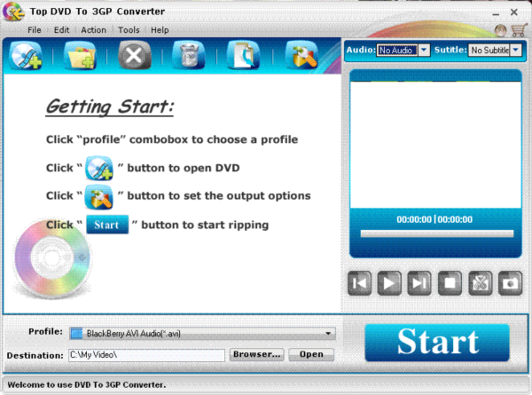Expand the Audio track dropdown
Viewport: 532px width, 395px height.
click(424, 50)
